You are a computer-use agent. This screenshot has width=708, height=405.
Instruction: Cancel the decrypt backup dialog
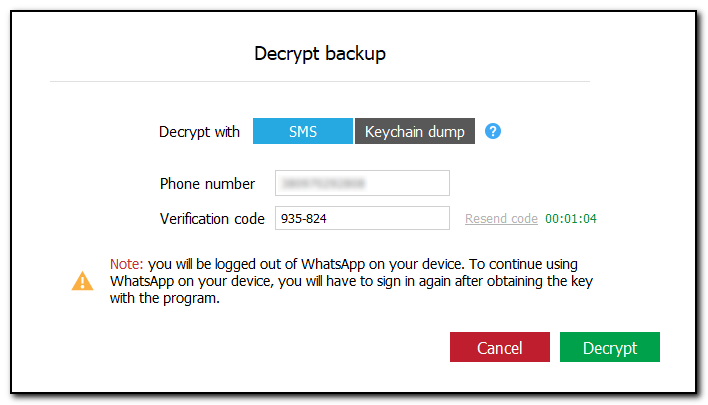(499, 348)
